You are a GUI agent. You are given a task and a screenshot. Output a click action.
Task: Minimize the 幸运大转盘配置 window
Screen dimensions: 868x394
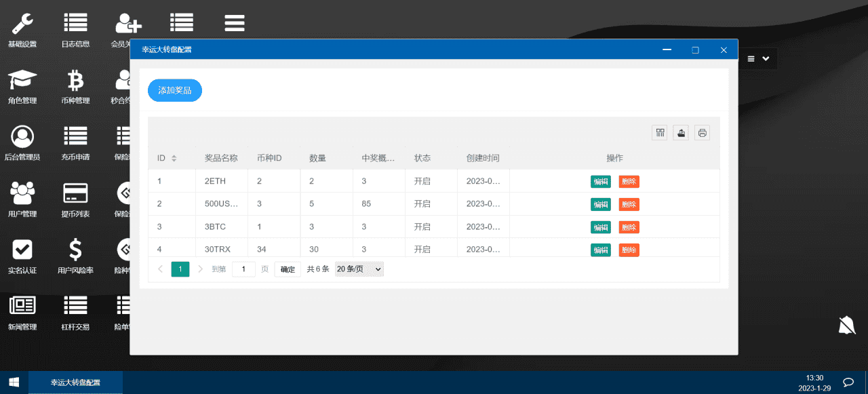pos(667,50)
